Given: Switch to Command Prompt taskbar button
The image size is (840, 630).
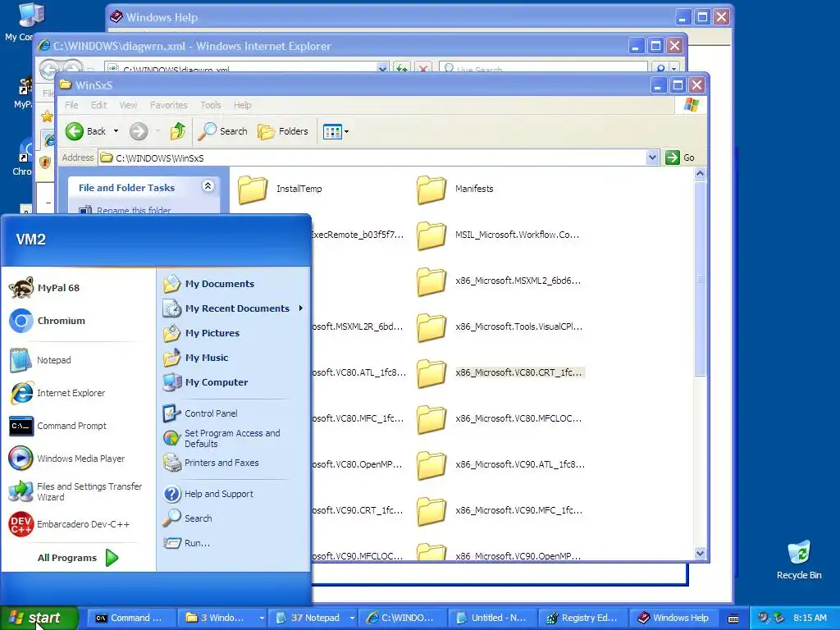Looking at the screenshot, I should (131, 618).
